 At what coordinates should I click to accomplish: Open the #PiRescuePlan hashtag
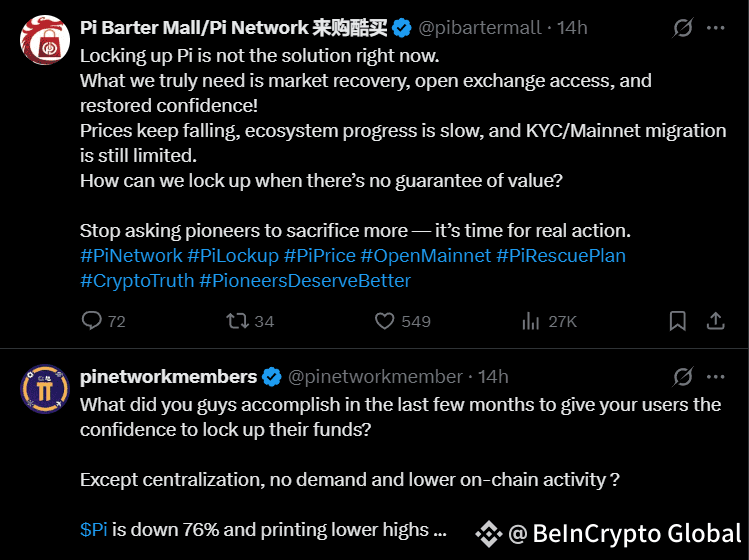pos(561,256)
